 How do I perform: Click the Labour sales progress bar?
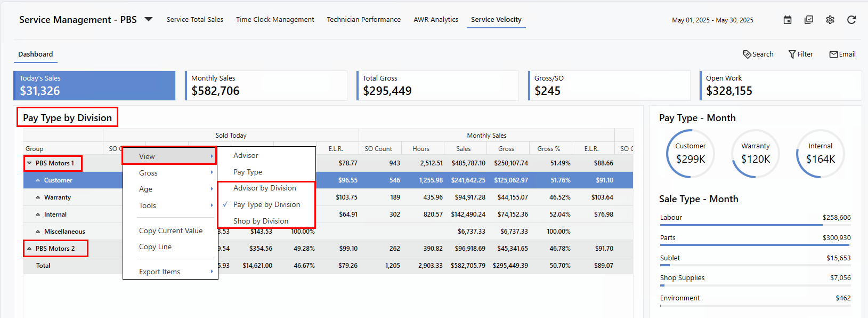click(x=755, y=225)
